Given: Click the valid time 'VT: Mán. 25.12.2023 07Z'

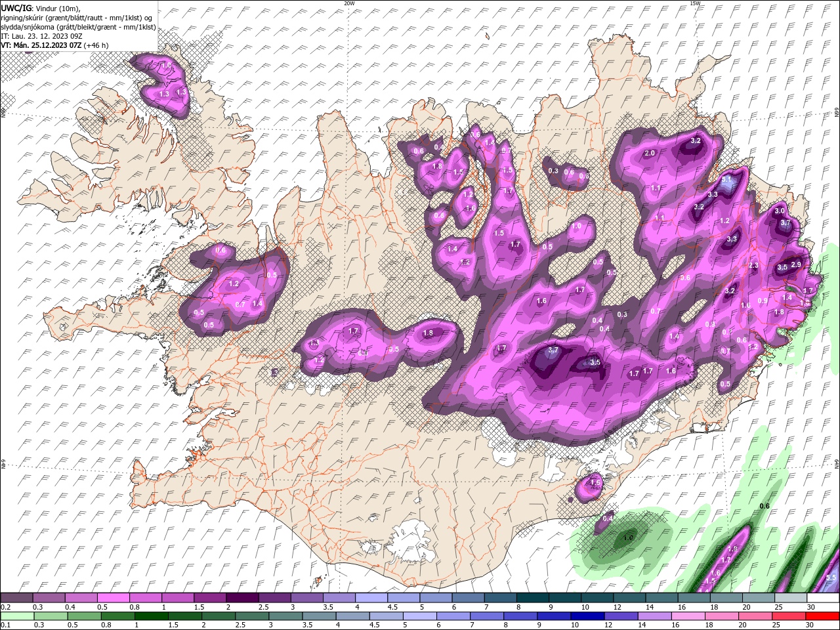Looking at the screenshot, I should (x=41, y=45).
